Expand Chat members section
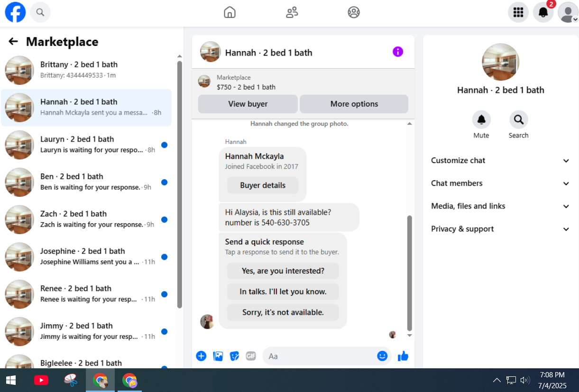The width and height of the screenshot is (579, 392). [500, 183]
